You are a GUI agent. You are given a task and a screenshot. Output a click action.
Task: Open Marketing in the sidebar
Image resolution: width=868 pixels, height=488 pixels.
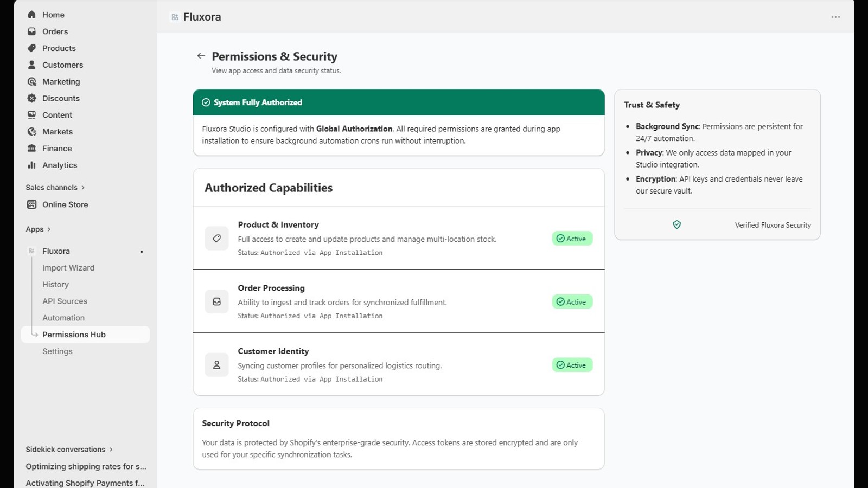(x=61, y=82)
